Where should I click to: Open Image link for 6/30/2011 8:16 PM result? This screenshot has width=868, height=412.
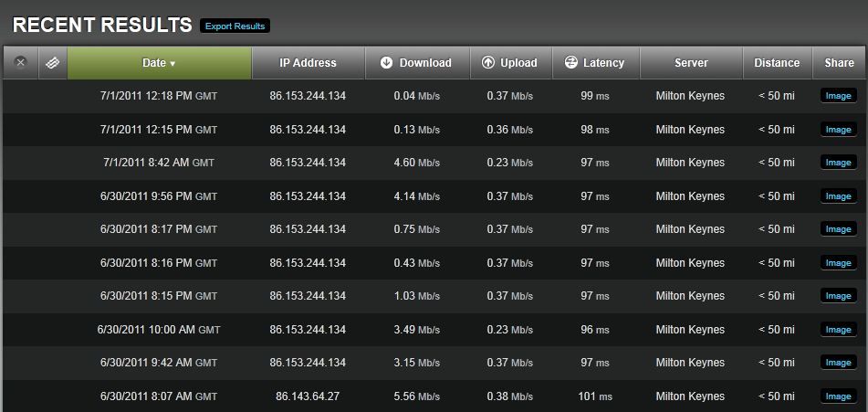838,263
